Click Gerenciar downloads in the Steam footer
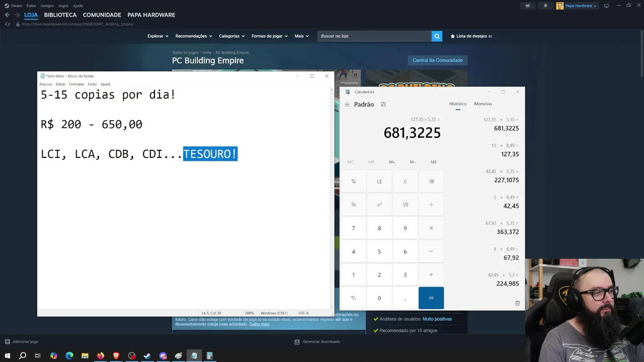 click(317, 342)
